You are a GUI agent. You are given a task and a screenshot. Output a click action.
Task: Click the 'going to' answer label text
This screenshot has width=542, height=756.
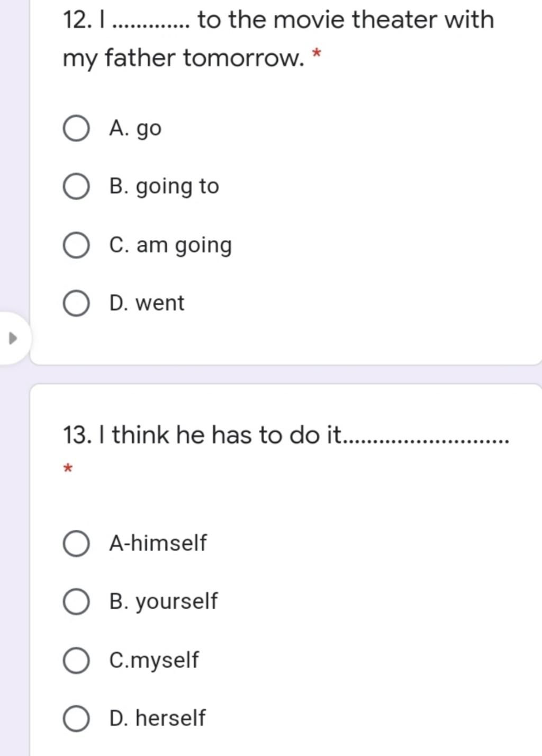coord(177,187)
